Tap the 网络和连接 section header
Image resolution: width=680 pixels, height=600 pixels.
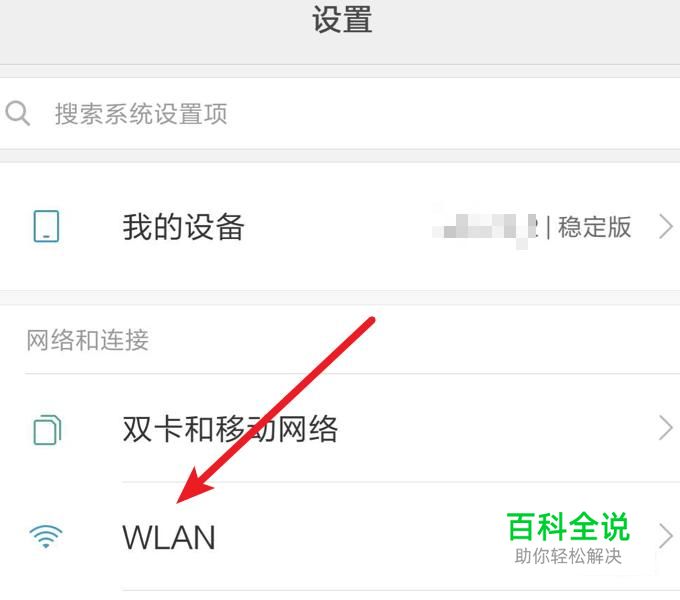88,339
